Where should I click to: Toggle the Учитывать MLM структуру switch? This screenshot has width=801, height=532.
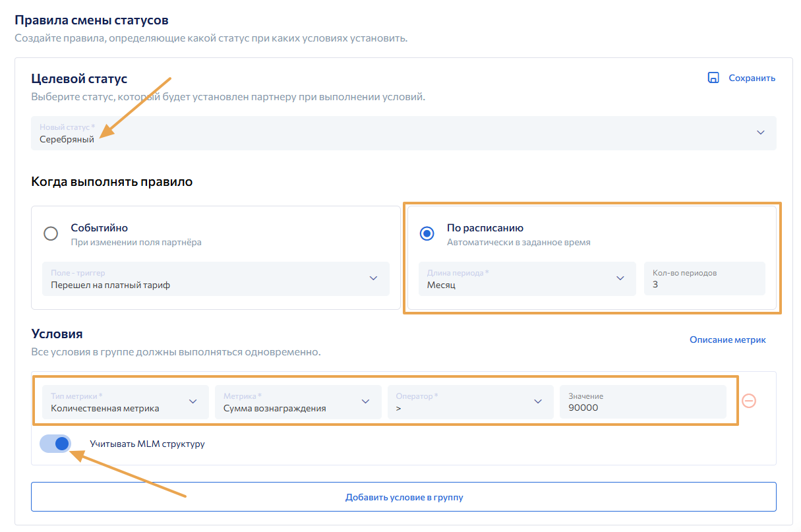pos(55,444)
